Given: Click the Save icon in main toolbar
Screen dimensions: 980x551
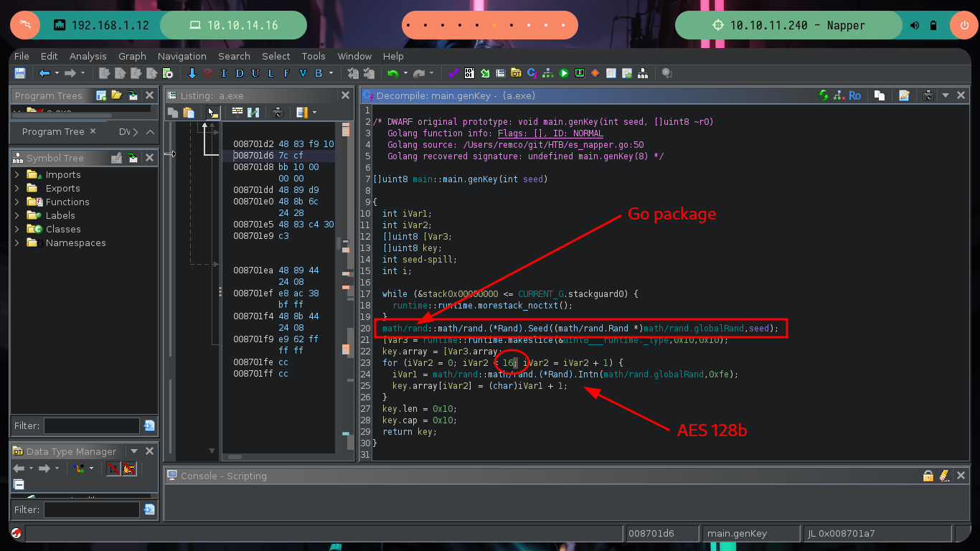Looking at the screenshot, I should point(20,73).
